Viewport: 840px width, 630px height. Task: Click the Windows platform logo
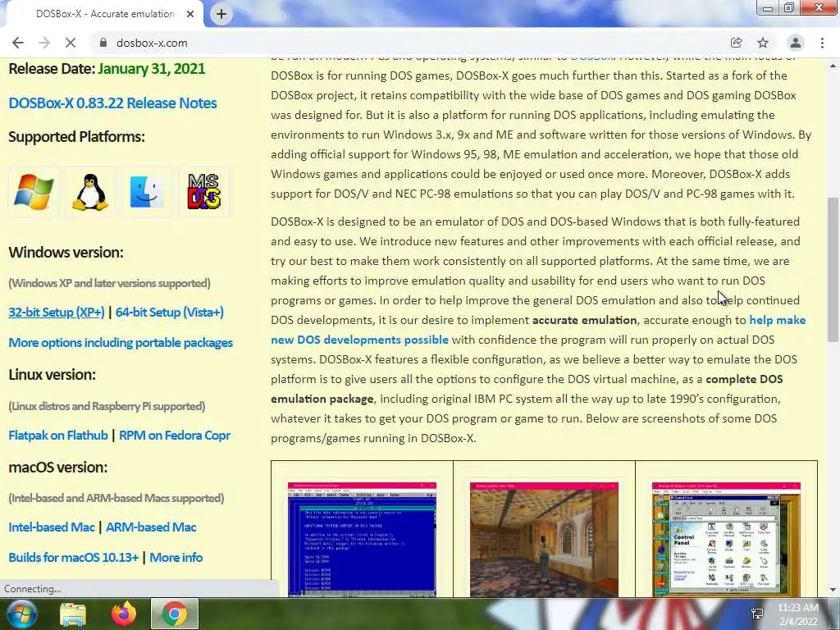coord(33,192)
